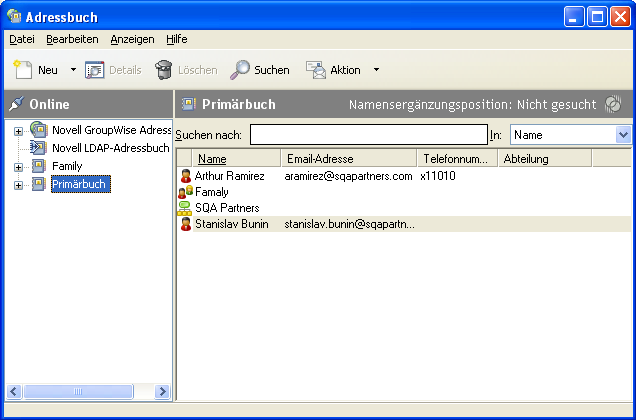Click the Primärbuch header book icon
Image resolution: width=636 pixels, height=420 pixels.
click(189, 104)
